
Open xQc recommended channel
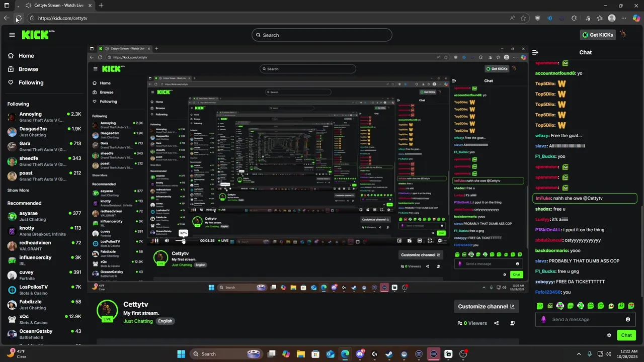click(44, 319)
